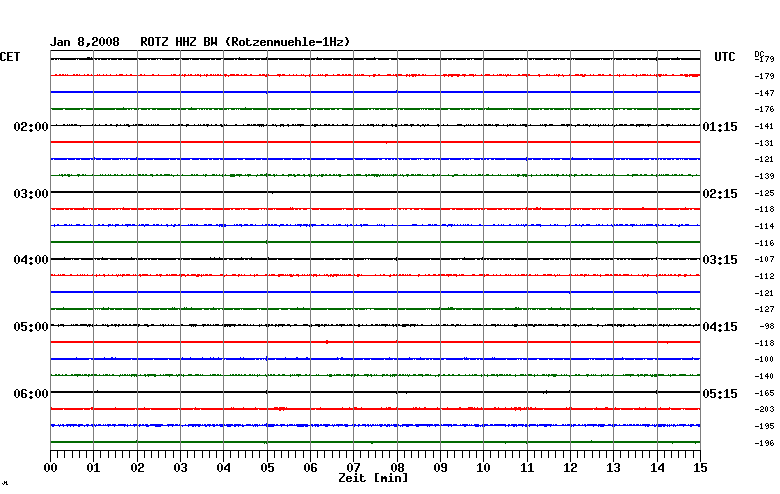Click minute tick label "09"
This screenshot has height=494, width=780.
440,468
